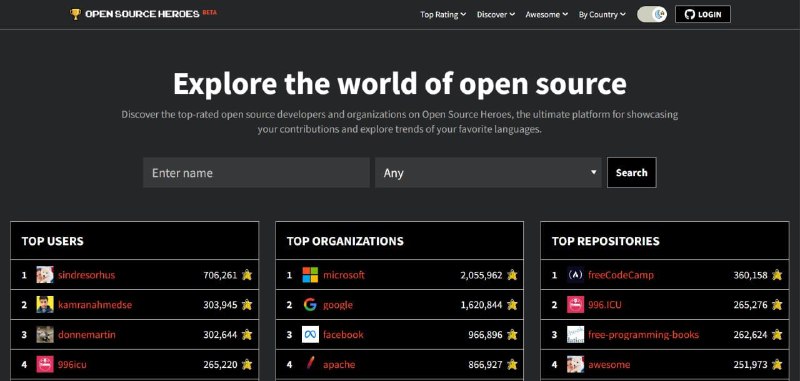The width and height of the screenshot is (800, 381).
Task: Open the google organization link
Action: 338,305
